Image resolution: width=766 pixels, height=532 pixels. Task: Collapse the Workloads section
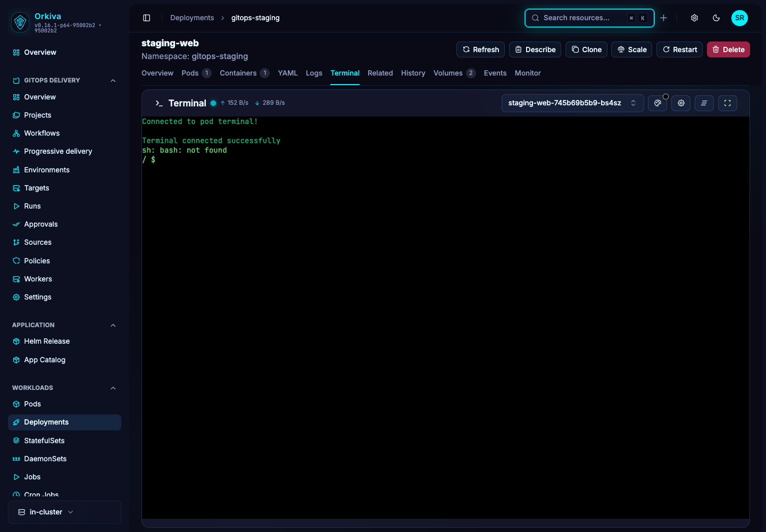(x=113, y=388)
